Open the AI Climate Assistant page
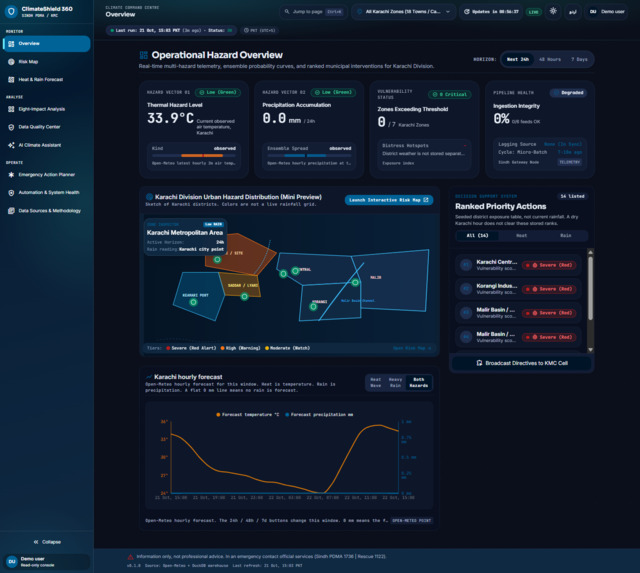Viewport: 640px width, 573px height. [47, 145]
